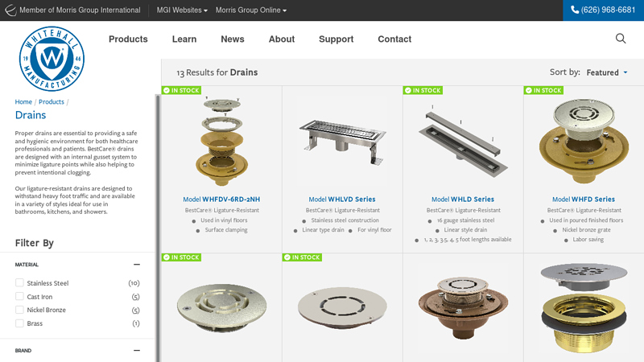Open the News menu item
Screen dimensions: 644x362
233,39
